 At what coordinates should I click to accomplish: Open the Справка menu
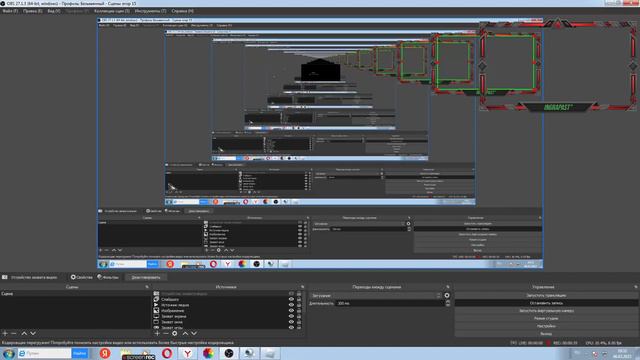(x=182, y=11)
